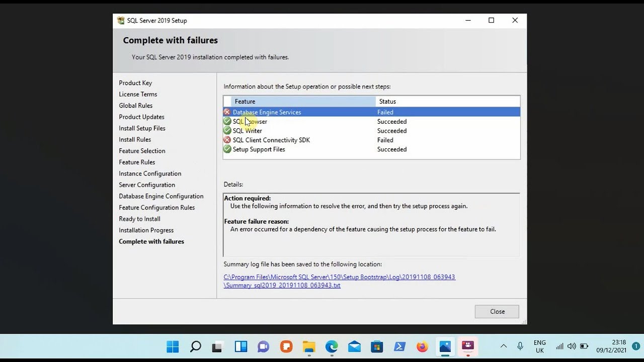Sort by the Feature column header
This screenshot has width=644, height=362.
[x=303, y=102]
